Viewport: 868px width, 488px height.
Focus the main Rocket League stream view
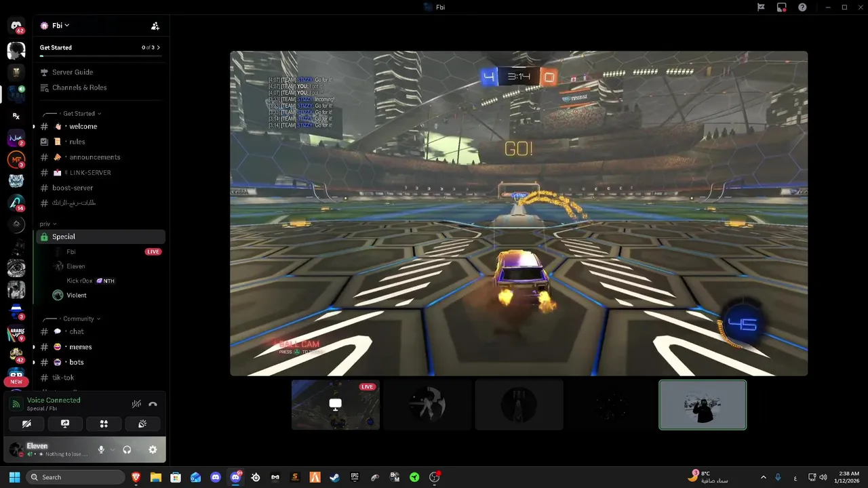click(519, 213)
